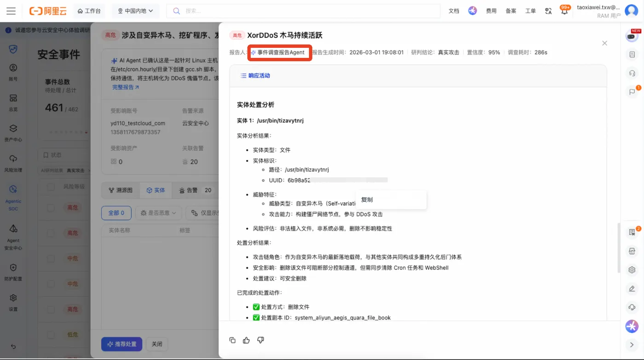Open the purple sparkle AI button bottom right
Screen dimensions: 644x360
tap(632, 326)
